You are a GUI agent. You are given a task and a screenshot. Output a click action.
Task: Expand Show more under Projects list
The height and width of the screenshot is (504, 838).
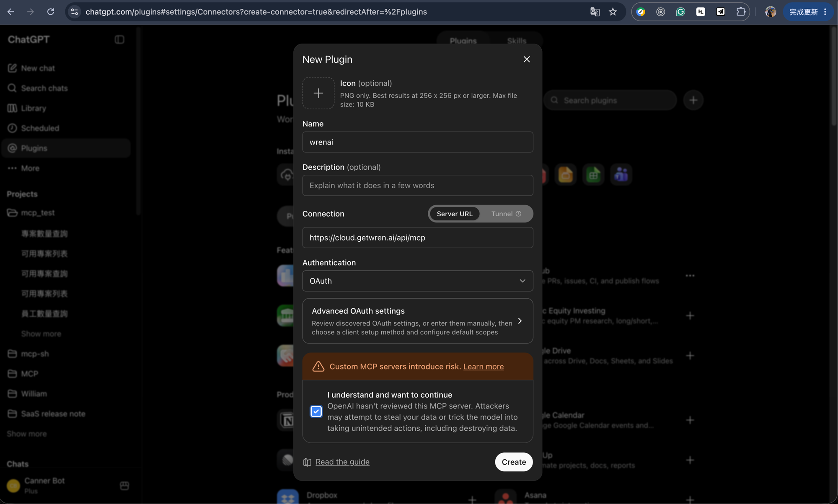click(27, 434)
